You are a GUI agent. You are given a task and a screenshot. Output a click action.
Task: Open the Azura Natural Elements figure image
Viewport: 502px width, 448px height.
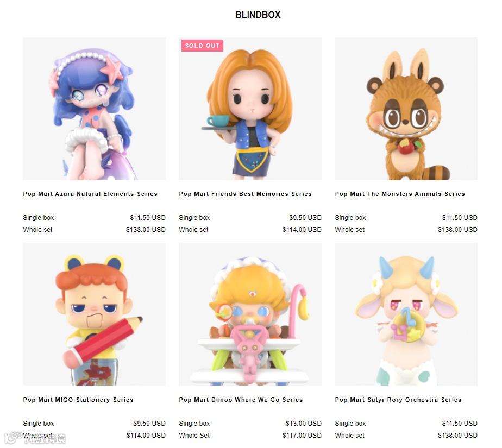94,109
